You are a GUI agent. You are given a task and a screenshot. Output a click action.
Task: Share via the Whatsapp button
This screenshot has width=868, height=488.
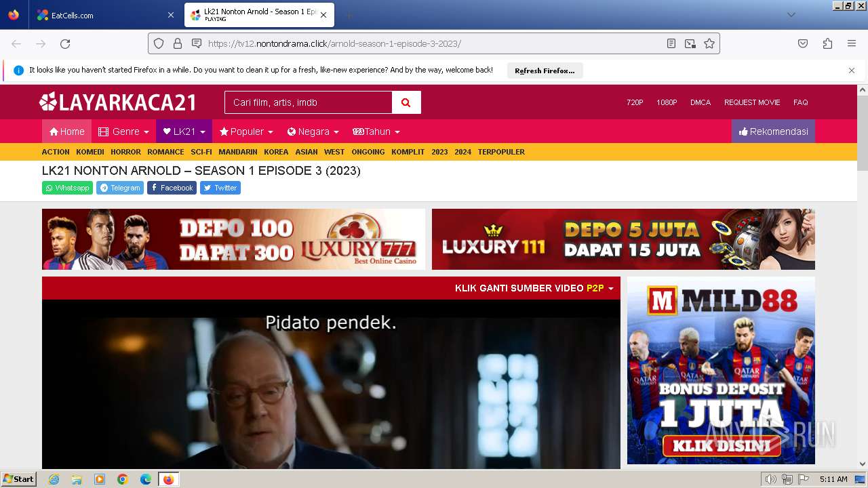coord(67,188)
